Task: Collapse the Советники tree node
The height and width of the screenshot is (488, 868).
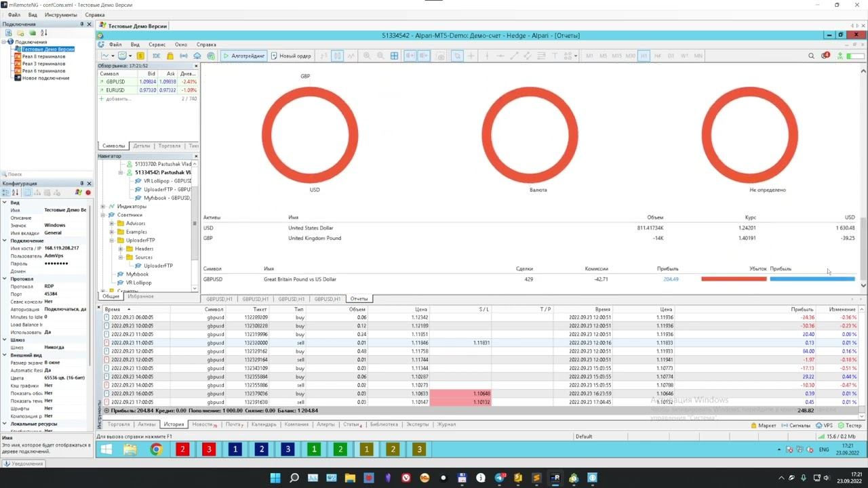Action: 103,215
